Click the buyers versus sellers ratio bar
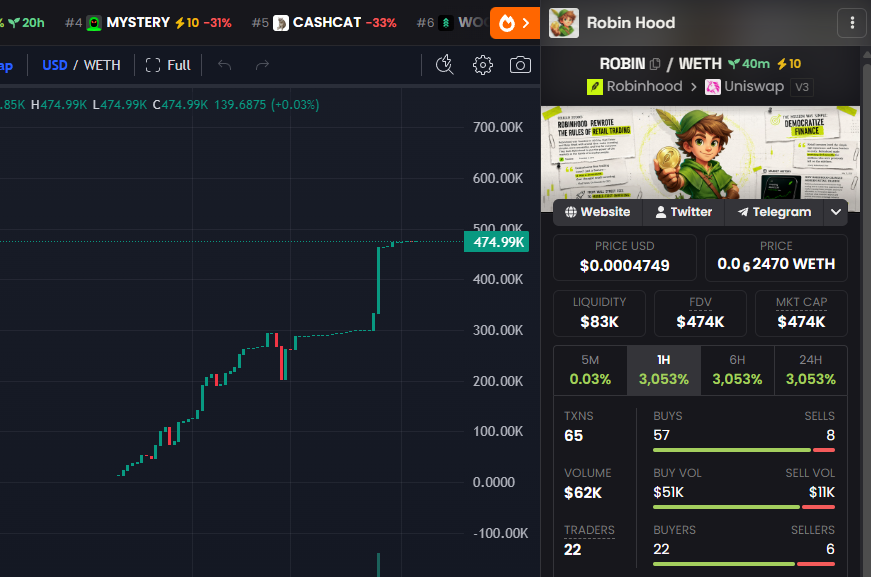Screen dimensions: 871x577 point(744,564)
